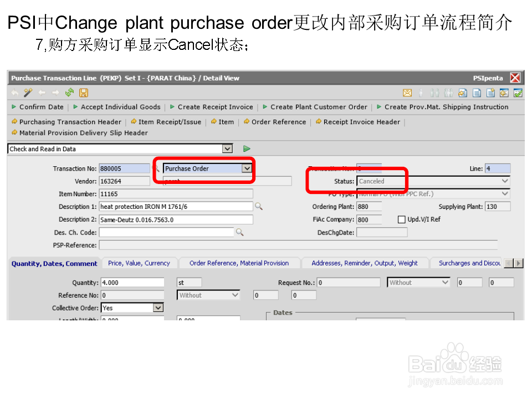Click the green execute arrow beside Check and Read
532x399 pixels.
(247, 149)
